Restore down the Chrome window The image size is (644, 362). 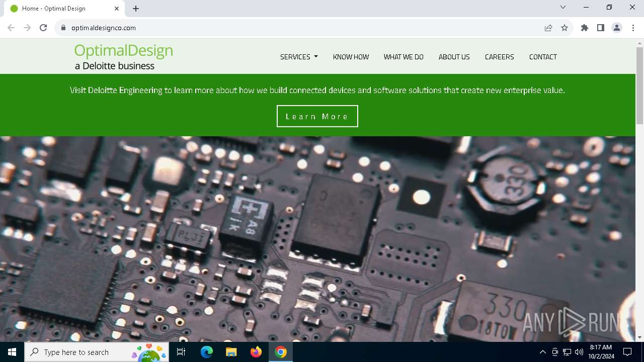(609, 7)
